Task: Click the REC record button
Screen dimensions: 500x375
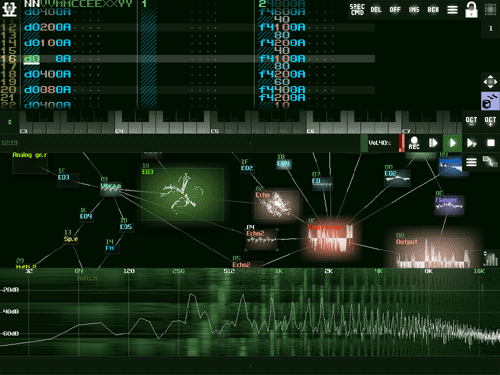Action: [414, 143]
